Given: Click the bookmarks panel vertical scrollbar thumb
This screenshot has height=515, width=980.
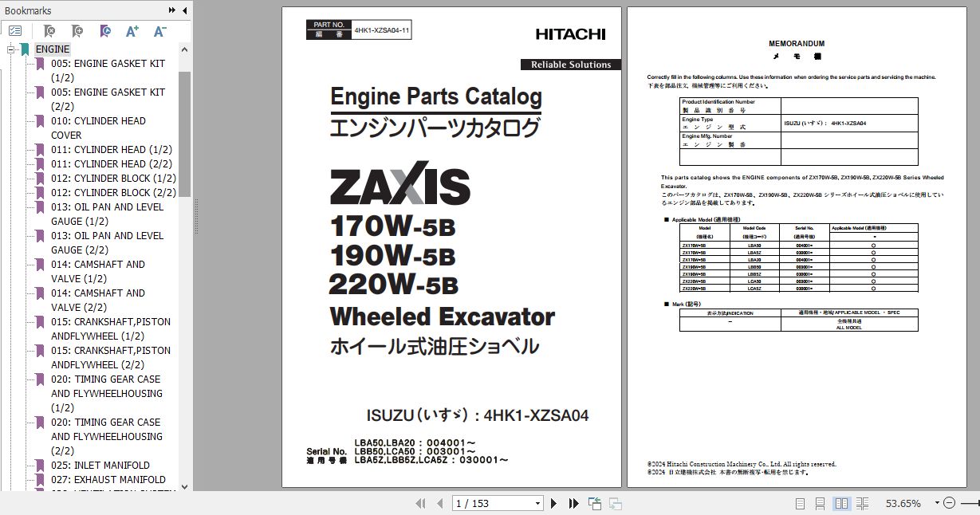Looking at the screenshot, I should [184, 133].
